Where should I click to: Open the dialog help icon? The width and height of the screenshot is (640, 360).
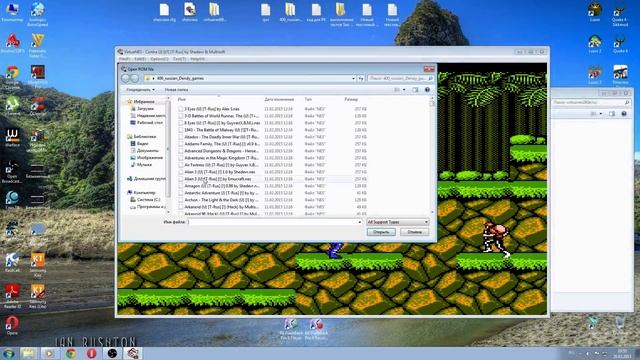click(x=427, y=90)
